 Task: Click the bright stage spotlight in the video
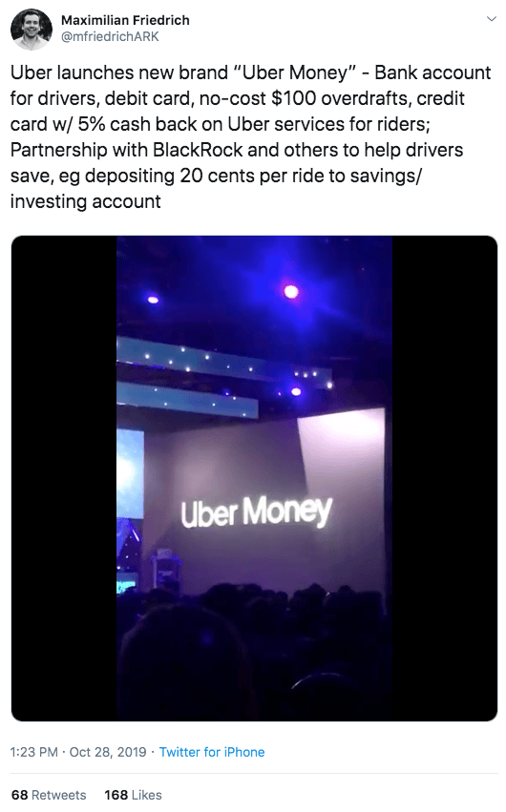(291, 292)
